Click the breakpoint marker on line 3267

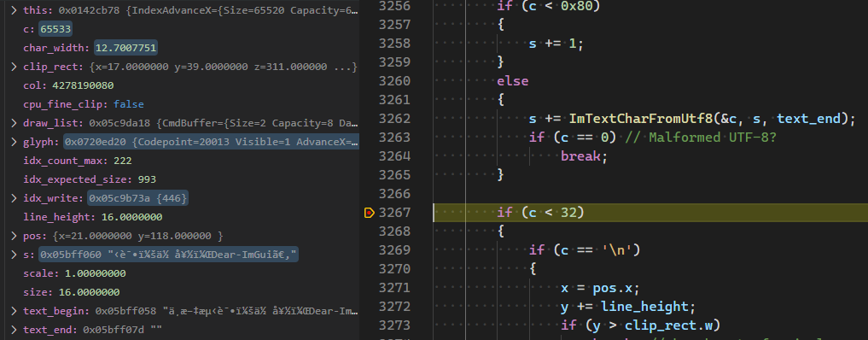369,213
